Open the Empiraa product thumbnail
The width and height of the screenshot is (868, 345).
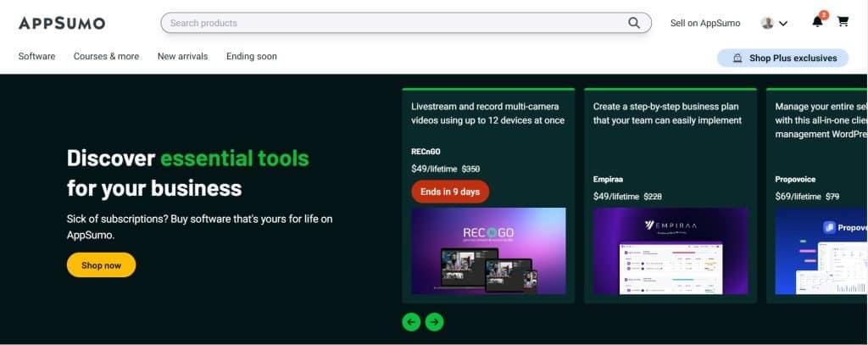pos(670,251)
